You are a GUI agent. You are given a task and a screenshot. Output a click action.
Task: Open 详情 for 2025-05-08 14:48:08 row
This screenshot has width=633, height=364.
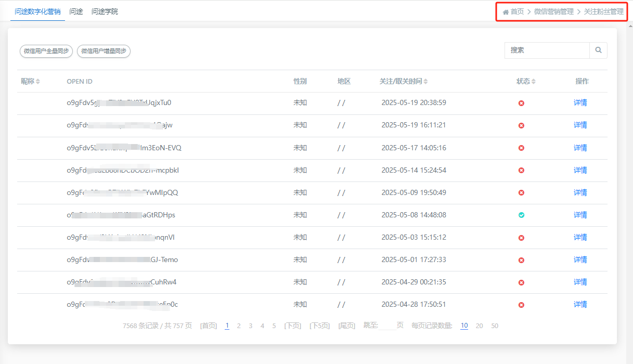coord(580,215)
